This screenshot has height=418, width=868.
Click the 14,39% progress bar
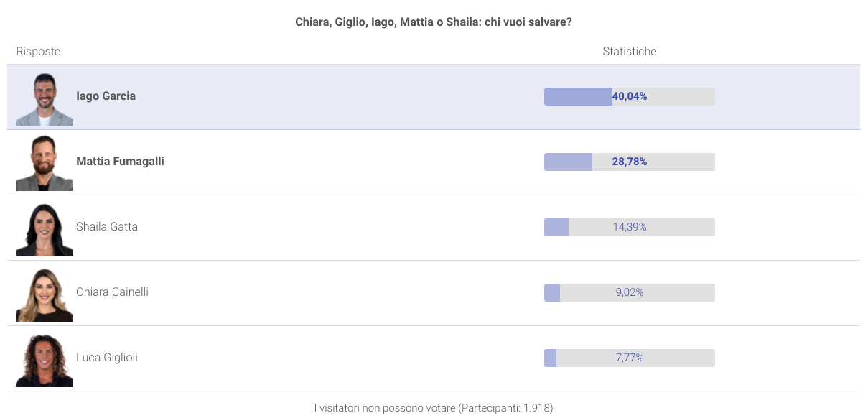point(630,227)
